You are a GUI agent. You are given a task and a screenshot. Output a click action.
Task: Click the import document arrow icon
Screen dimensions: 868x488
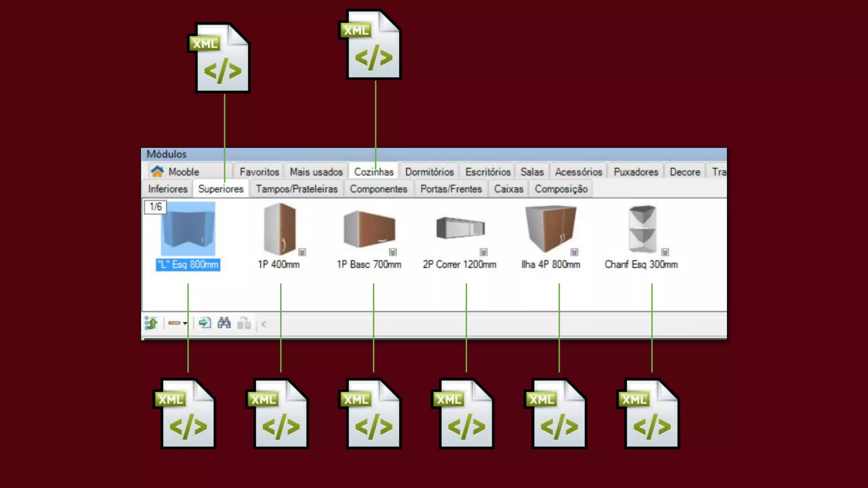tap(205, 324)
